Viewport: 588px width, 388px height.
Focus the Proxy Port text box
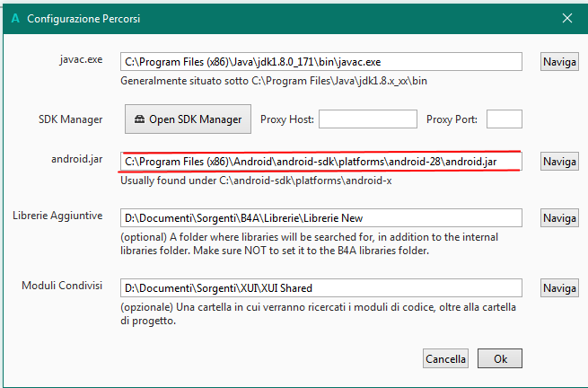(x=504, y=119)
